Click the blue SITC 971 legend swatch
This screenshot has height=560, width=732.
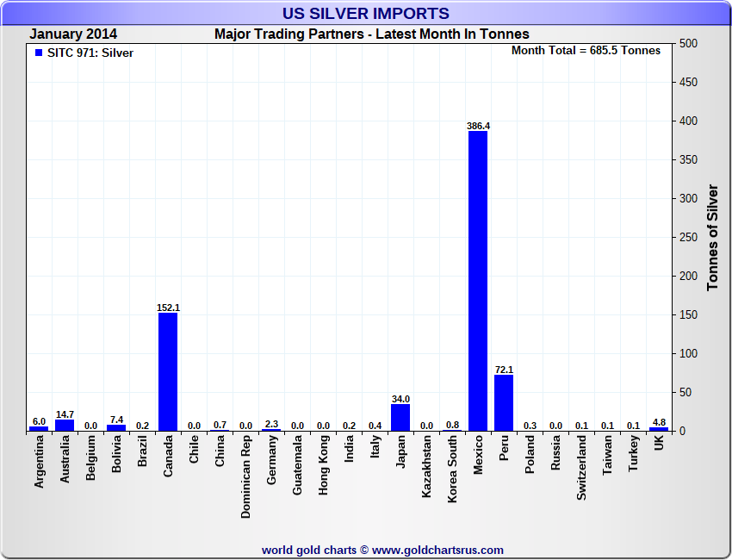pos(39,53)
